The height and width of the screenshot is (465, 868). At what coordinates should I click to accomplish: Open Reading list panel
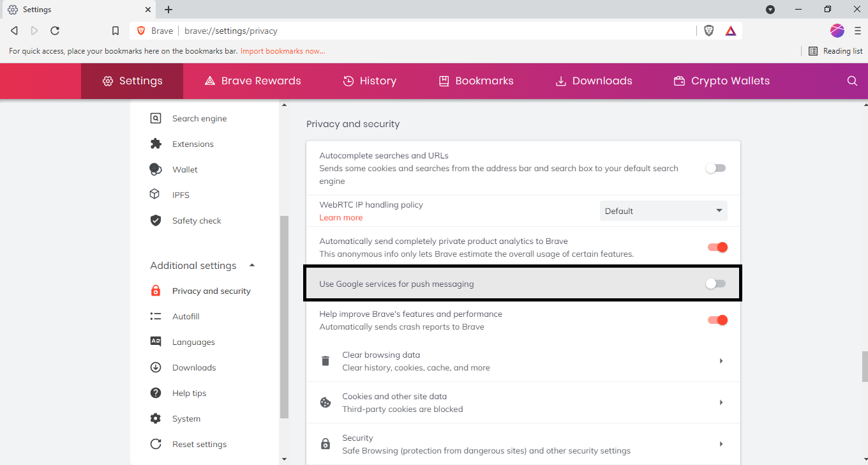835,51
